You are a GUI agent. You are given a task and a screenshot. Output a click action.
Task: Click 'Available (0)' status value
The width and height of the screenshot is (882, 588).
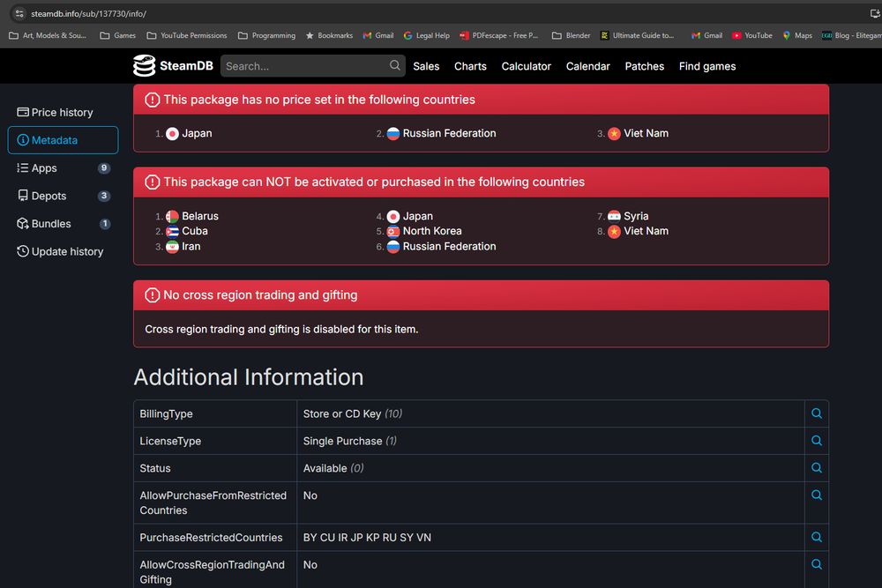(333, 468)
